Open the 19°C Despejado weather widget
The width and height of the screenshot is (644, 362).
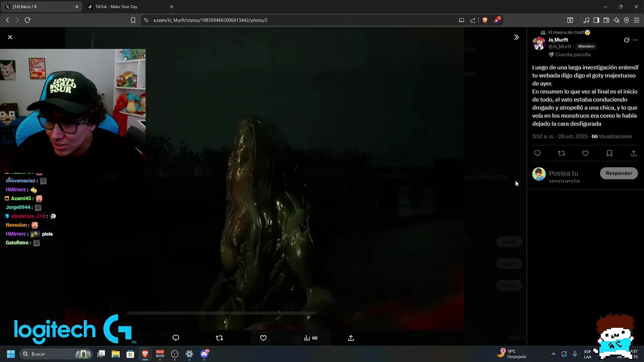512,353
